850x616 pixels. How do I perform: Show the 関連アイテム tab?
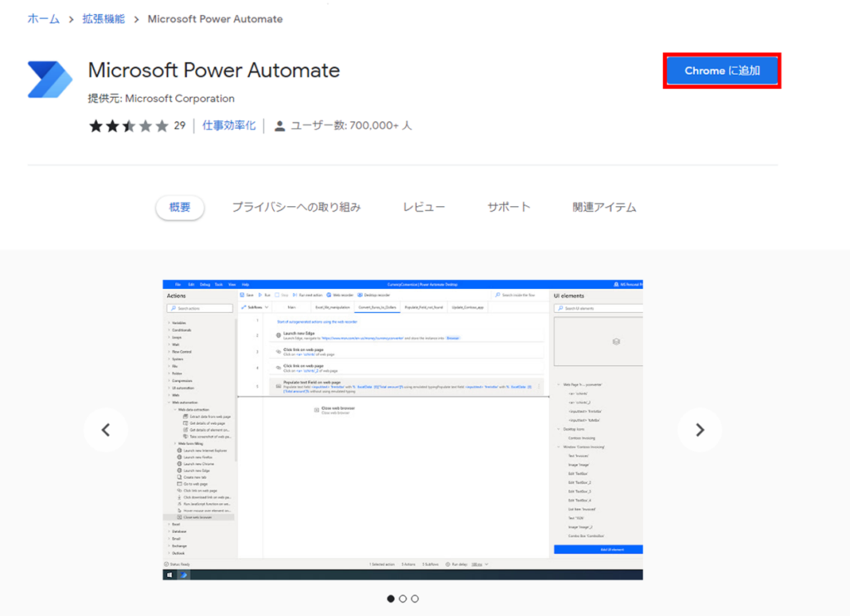(x=604, y=208)
